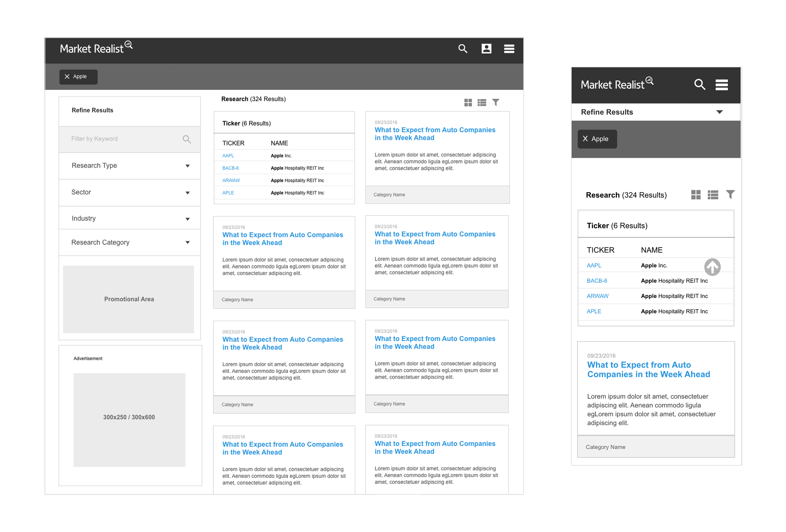Open BACB-6 ticker link in desktop table
Viewport: 786px width, 532px height.
(x=230, y=168)
